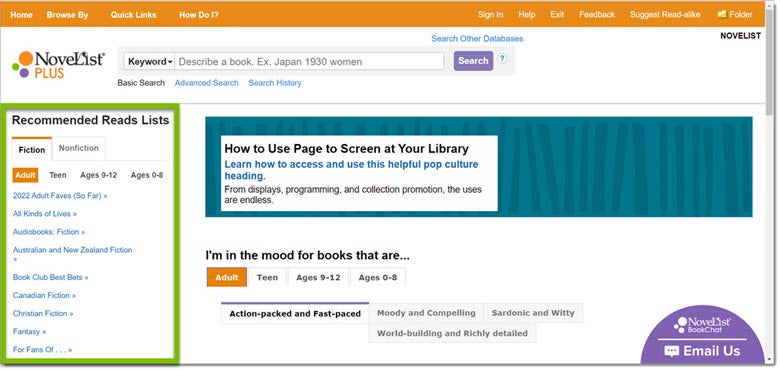Open the Browse By menu
This screenshot has height=370, width=780.
[x=67, y=14]
